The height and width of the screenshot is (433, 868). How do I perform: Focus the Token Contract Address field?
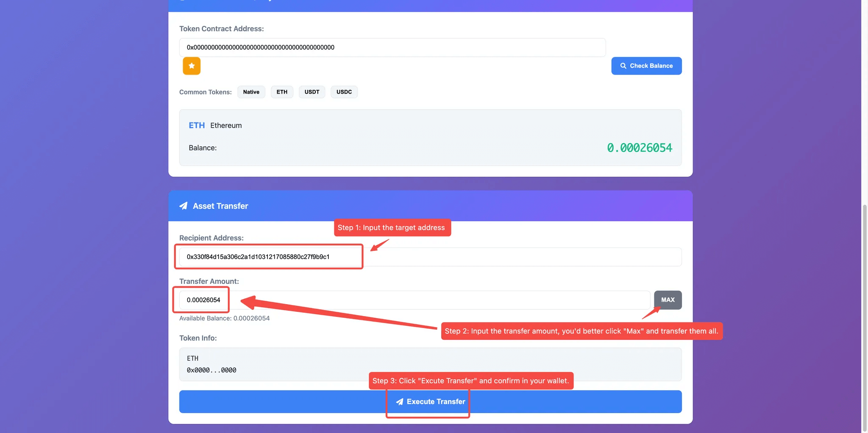point(392,47)
